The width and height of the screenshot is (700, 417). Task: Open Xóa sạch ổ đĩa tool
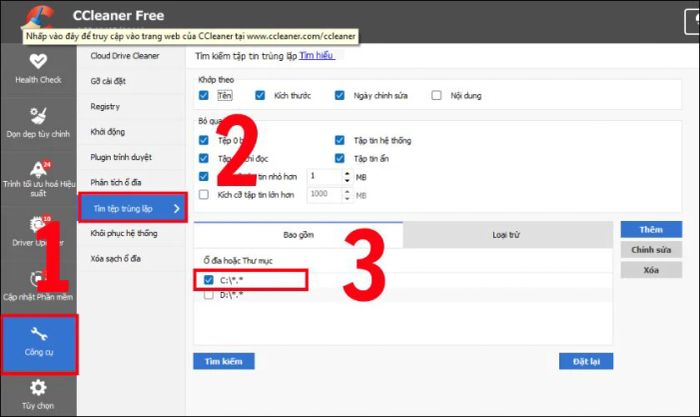click(115, 259)
